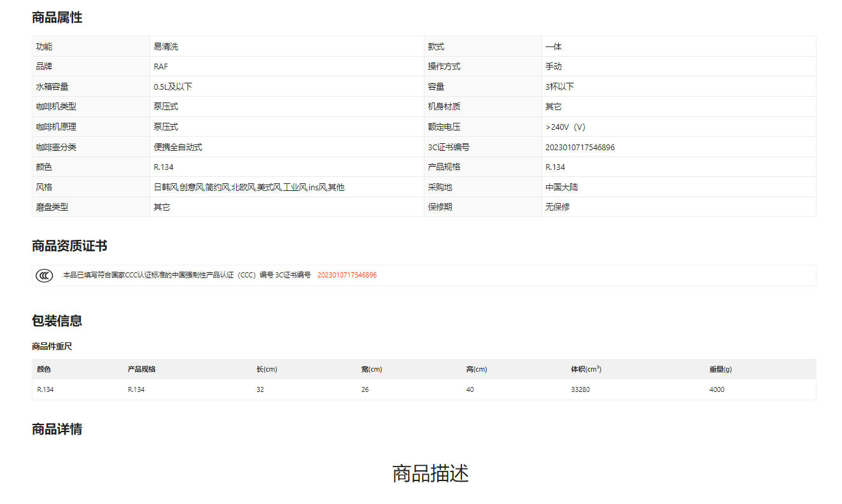Click the CCC certification logo icon
The width and height of the screenshot is (842, 504).
(44, 276)
